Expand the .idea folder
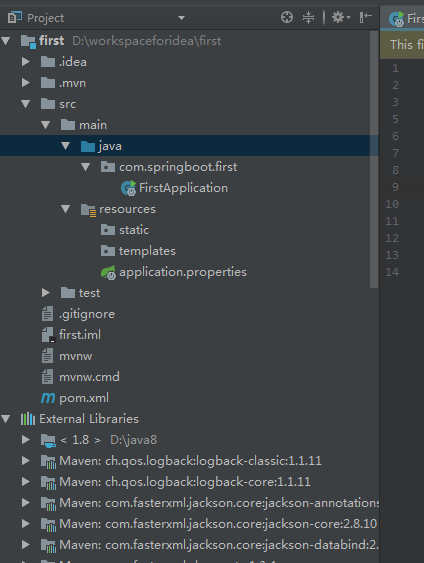 point(25,62)
